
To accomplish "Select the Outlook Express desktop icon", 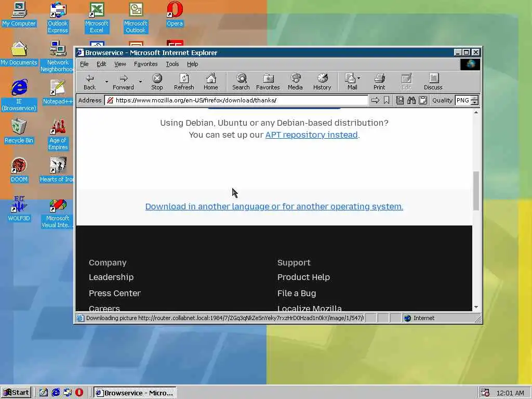I will point(58,18).
